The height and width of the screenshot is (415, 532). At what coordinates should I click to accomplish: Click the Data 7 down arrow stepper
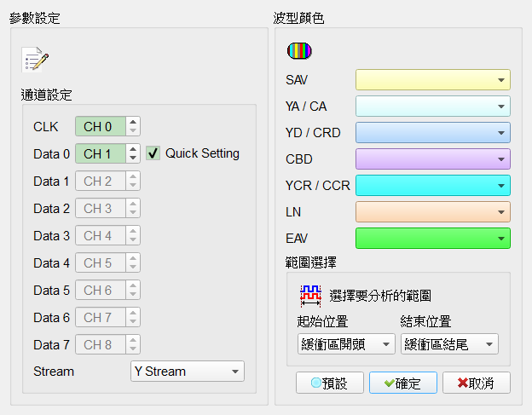(133, 349)
